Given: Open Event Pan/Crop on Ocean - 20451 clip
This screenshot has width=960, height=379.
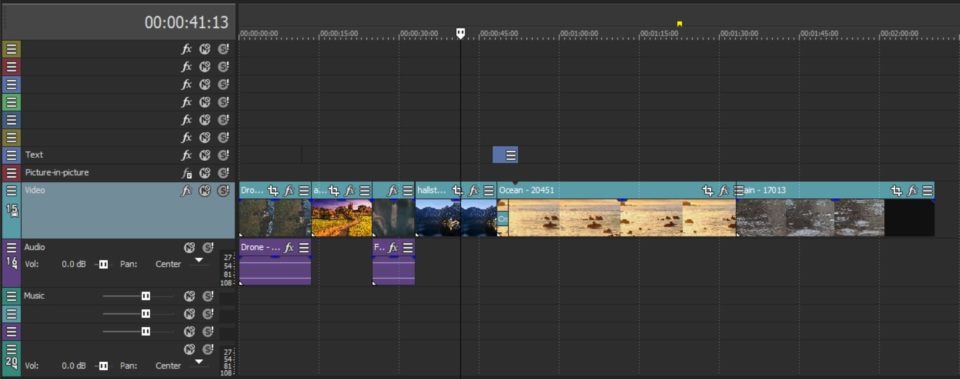Looking at the screenshot, I should pyautogui.click(x=708, y=190).
